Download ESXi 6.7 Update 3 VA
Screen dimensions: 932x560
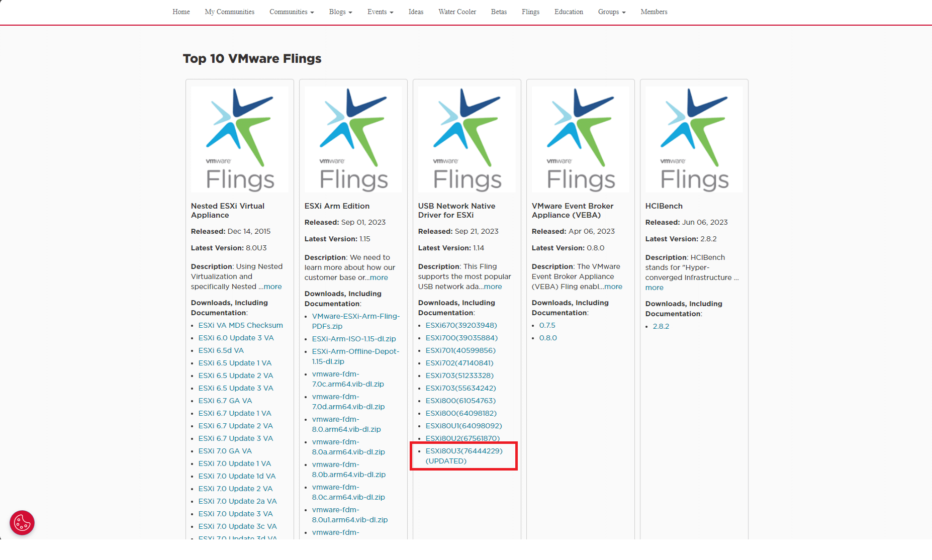point(236,438)
